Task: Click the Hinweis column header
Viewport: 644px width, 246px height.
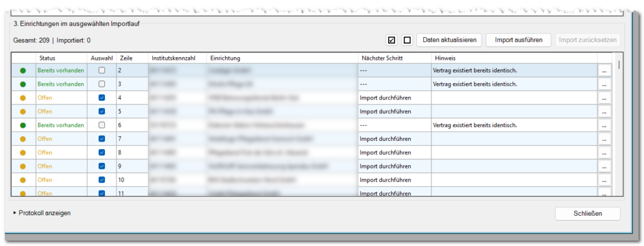Action: [x=514, y=58]
